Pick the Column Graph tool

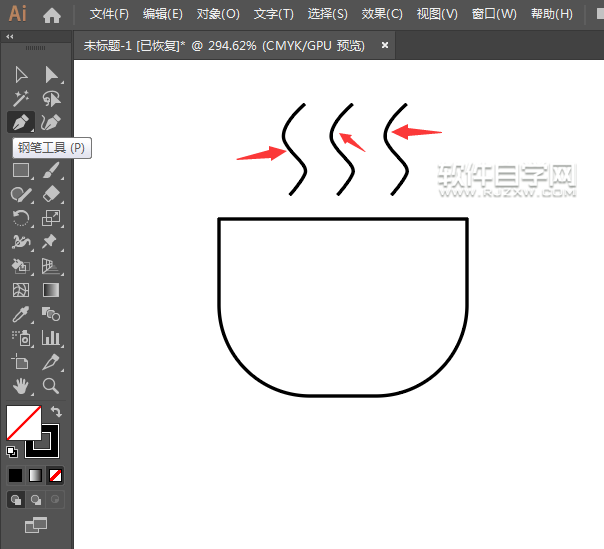pyautogui.click(x=50, y=338)
